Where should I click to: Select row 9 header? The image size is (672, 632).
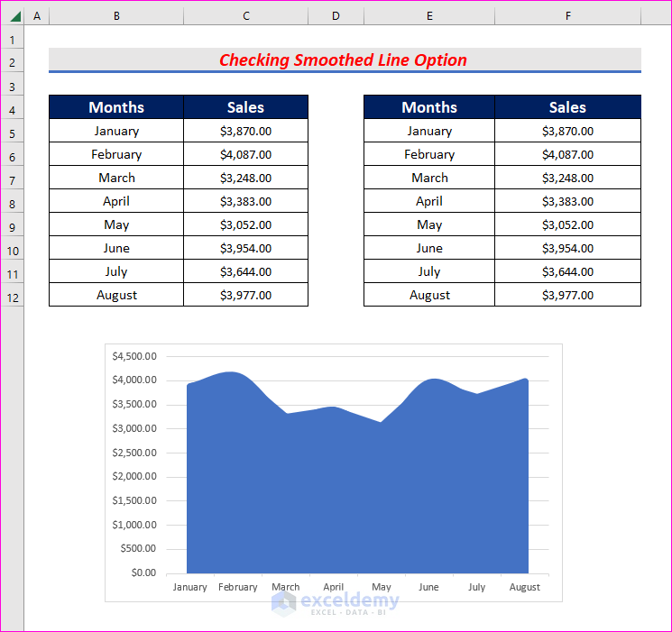pos(13,224)
